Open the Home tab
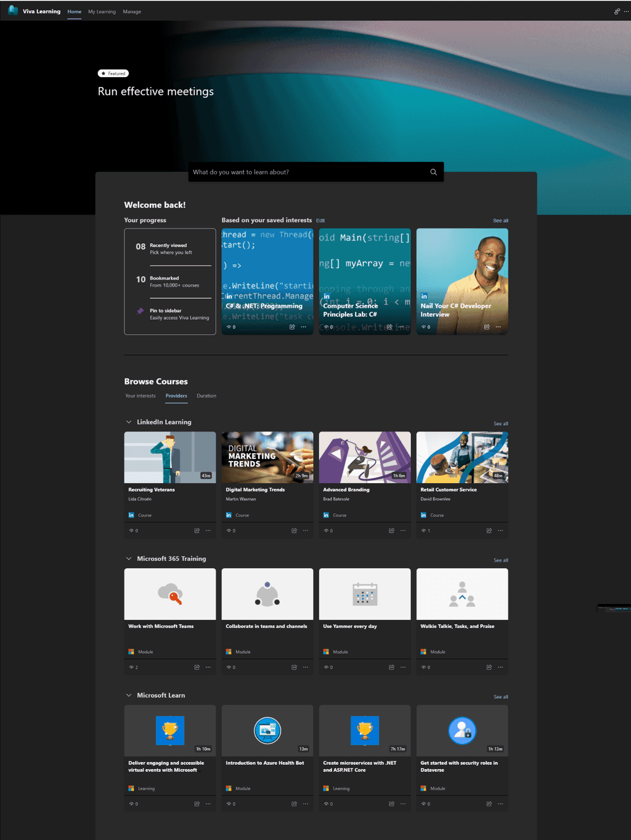This screenshot has height=840, width=631. (75, 12)
